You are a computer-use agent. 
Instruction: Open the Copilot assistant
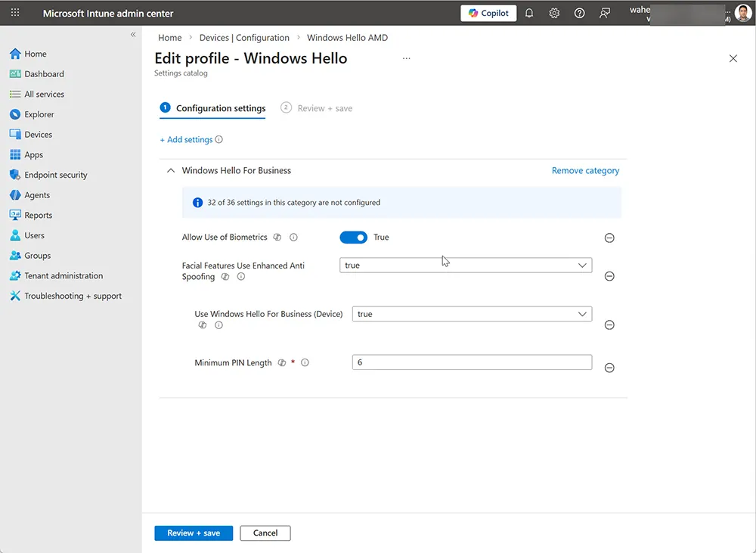pyautogui.click(x=488, y=13)
